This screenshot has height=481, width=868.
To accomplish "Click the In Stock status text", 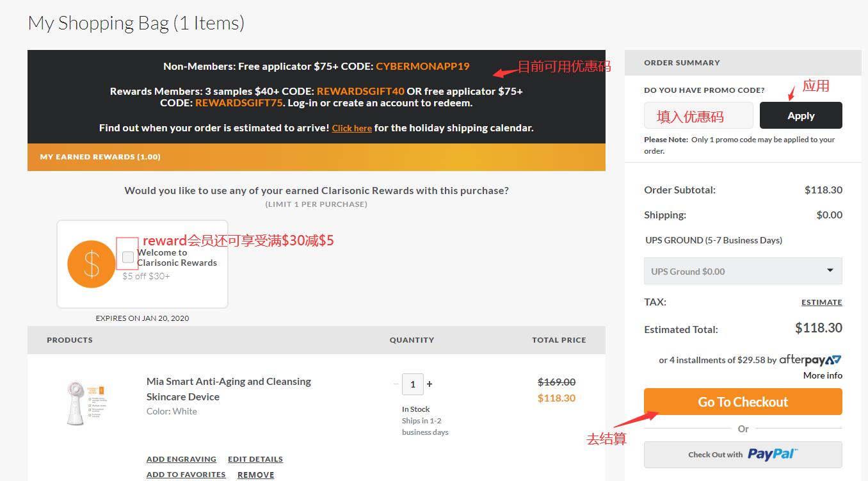I will pos(416,409).
